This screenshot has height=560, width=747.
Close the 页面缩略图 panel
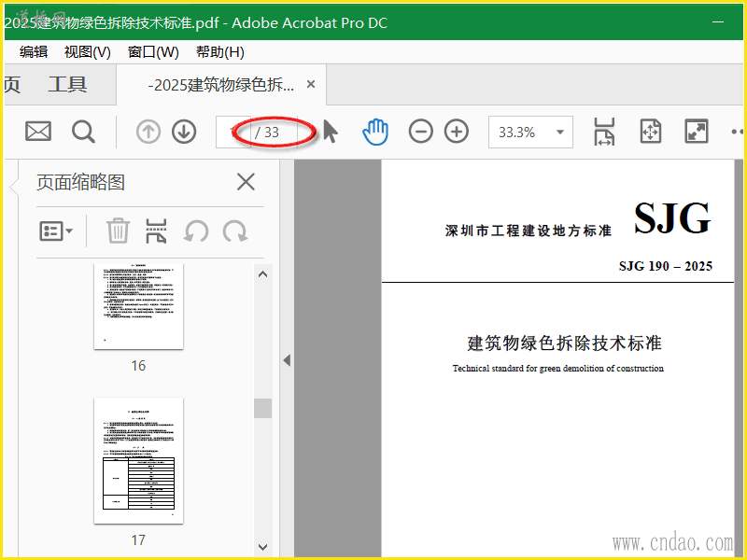pos(246,182)
